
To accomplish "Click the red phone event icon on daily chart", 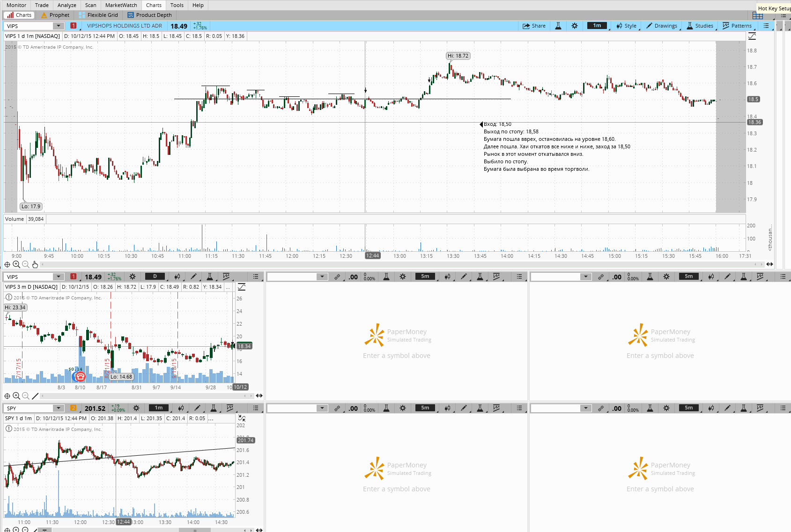I will tap(80, 376).
